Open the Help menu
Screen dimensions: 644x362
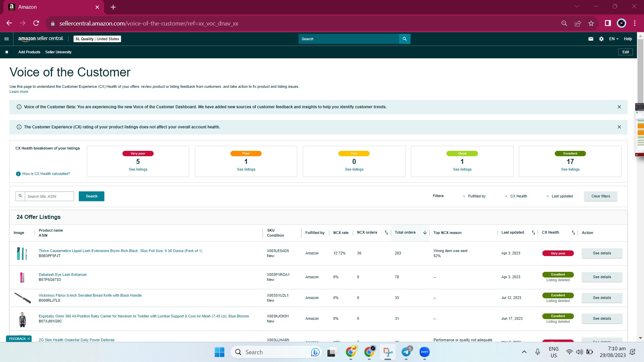[628, 39]
